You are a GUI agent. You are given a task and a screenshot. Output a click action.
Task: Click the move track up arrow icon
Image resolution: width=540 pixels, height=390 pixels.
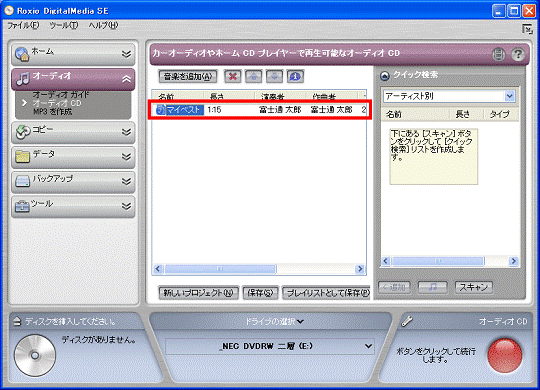click(253, 76)
